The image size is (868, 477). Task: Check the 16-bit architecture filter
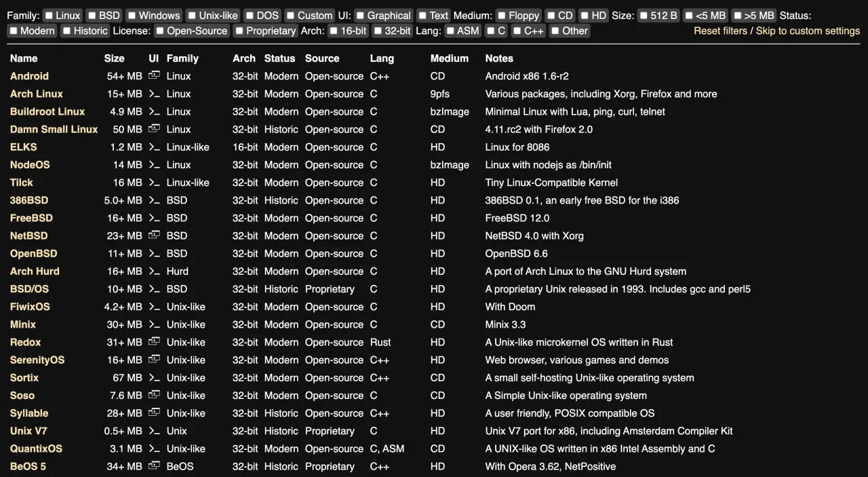333,31
